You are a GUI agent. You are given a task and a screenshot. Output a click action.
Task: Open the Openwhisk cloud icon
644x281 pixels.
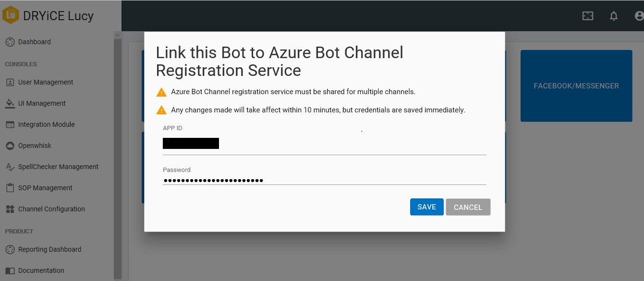[x=10, y=146]
